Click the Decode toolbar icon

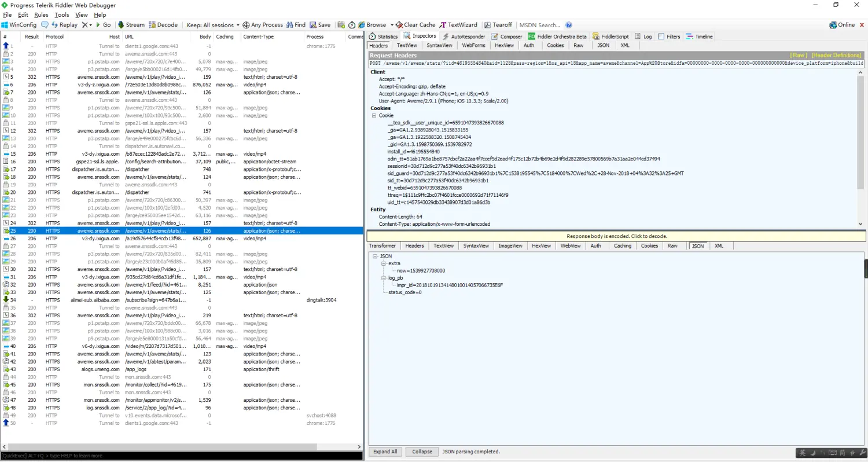click(153, 25)
